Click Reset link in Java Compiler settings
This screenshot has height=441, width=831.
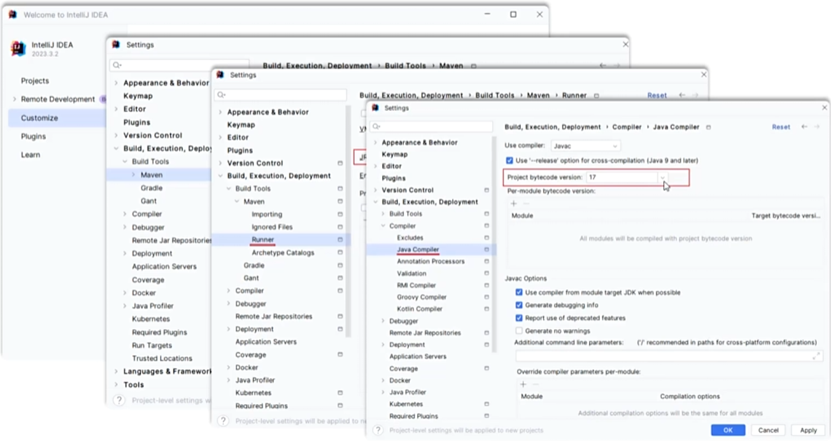[781, 127]
